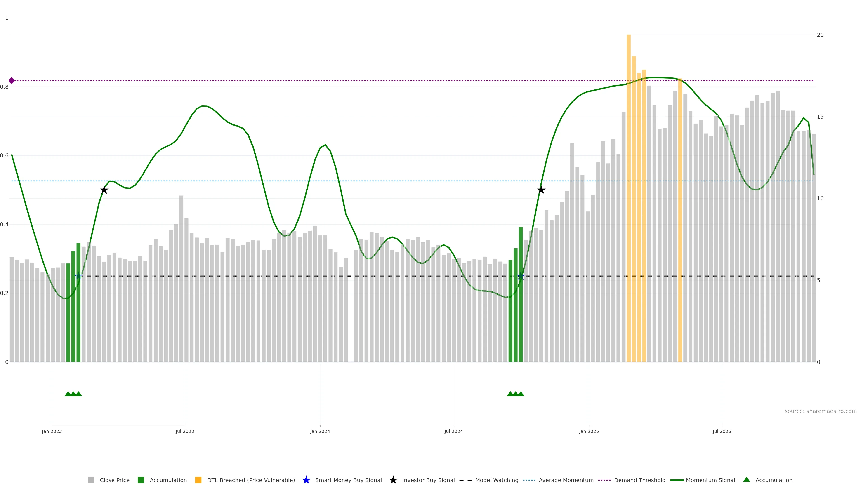Click the Jul 2025 axis label
The image size is (868, 488).
(722, 431)
